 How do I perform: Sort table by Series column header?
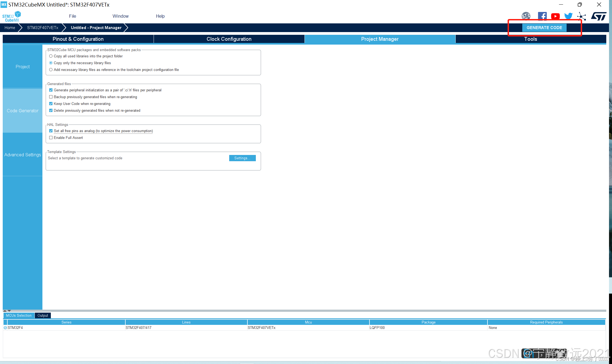click(66, 322)
